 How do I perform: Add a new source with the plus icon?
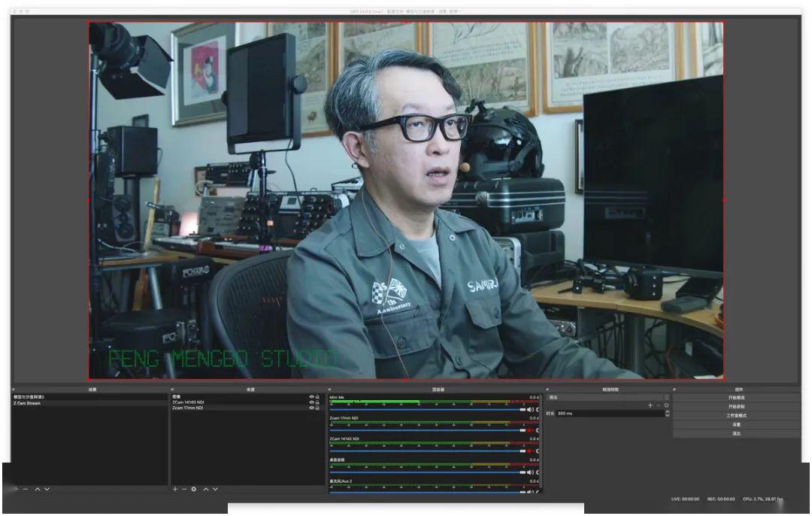tap(174, 490)
